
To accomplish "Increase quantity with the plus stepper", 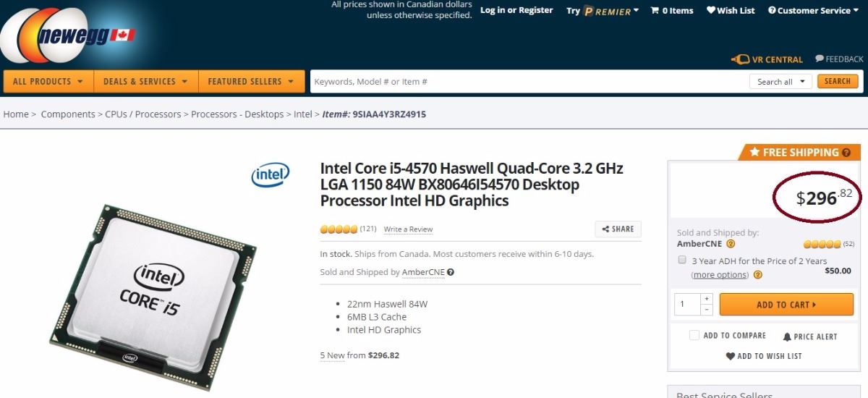I will (x=707, y=298).
